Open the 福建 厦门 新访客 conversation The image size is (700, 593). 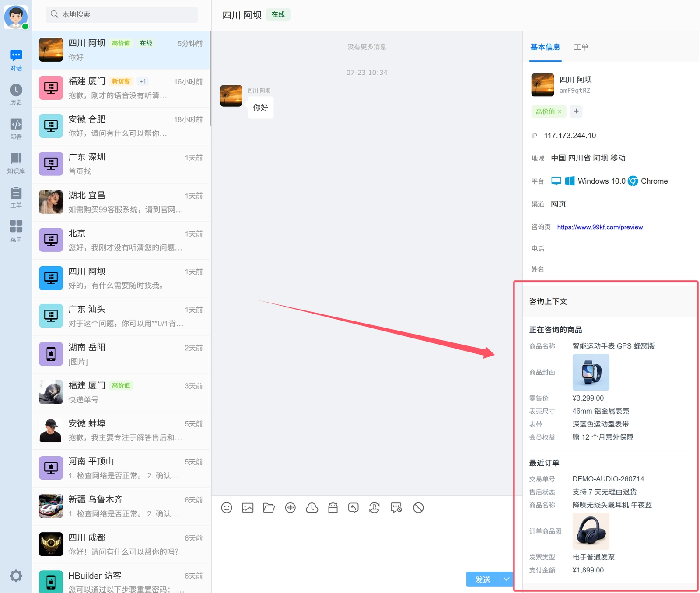coord(122,88)
